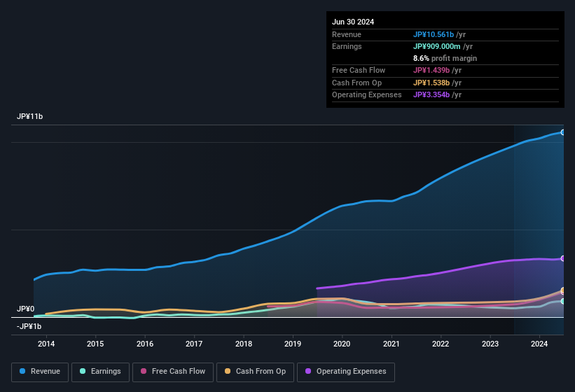Click the Operating Expenses label in tooltip
Screen dimensions: 575x392
[367, 94]
